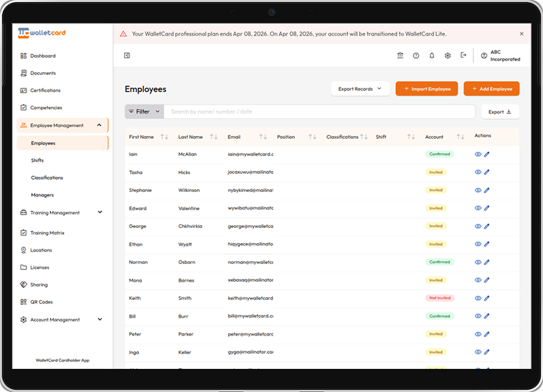Open the institution bank icon in header
The image size is (543, 392).
[x=400, y=55]
